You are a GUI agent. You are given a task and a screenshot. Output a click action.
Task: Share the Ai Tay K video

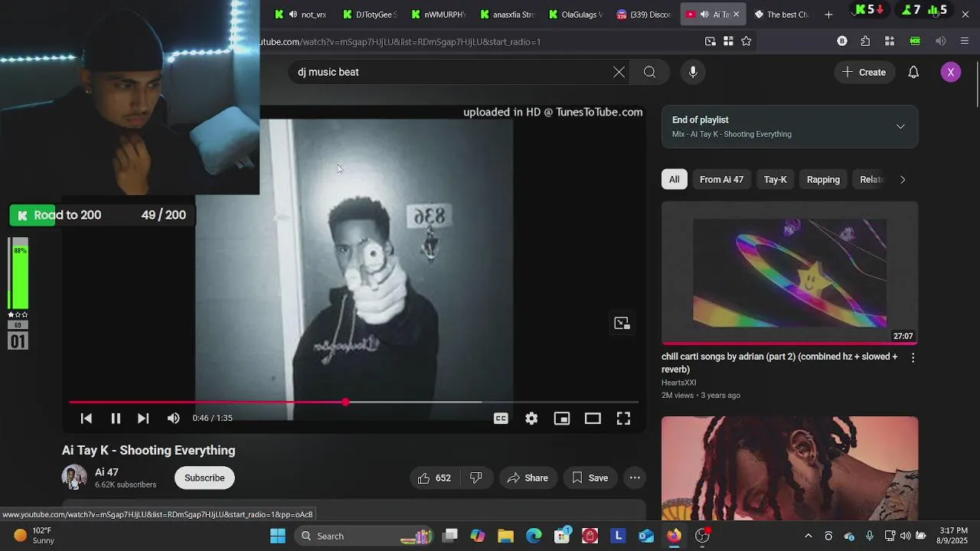coord(527,478)
